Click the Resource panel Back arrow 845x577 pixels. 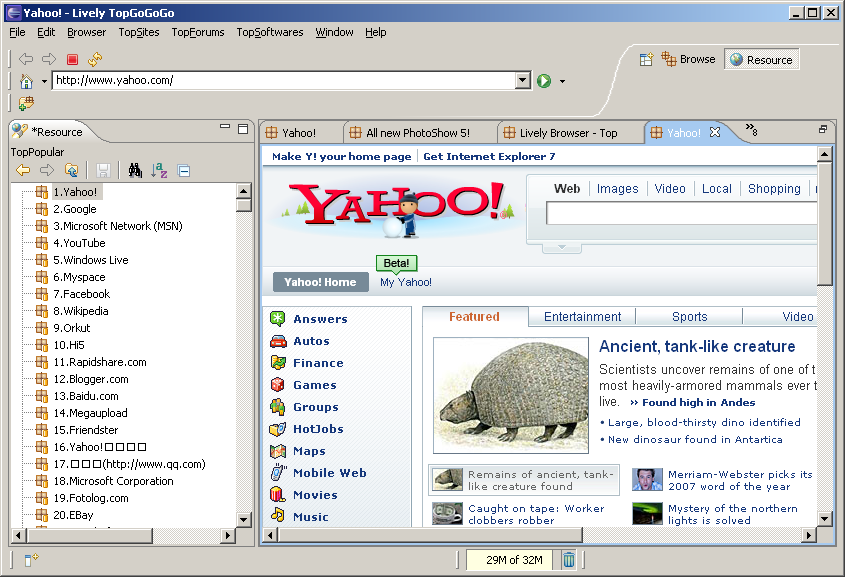pos(23,171)
